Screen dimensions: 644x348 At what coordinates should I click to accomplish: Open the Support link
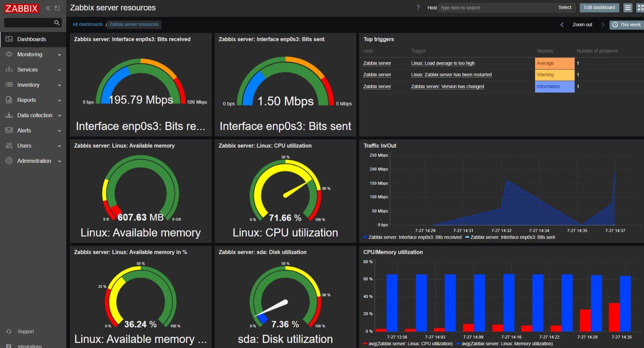tap(26, 332)
